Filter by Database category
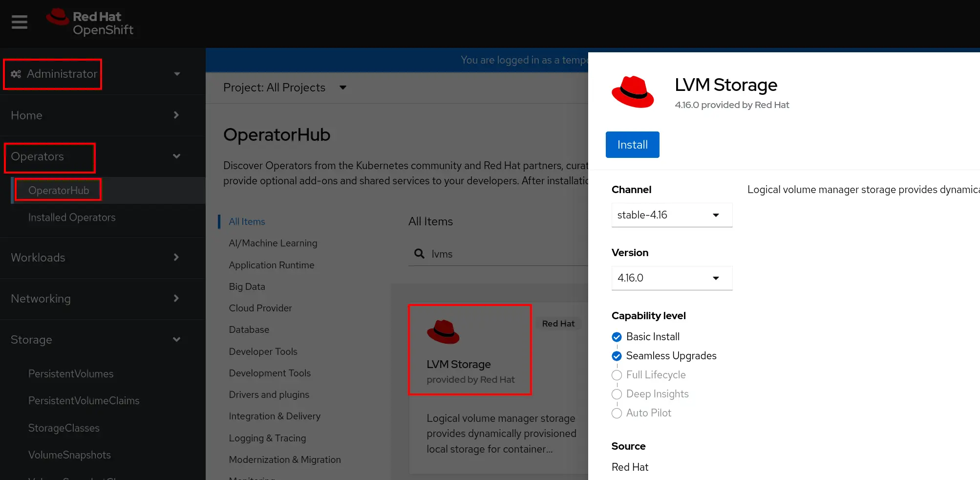 pos(249,329)
